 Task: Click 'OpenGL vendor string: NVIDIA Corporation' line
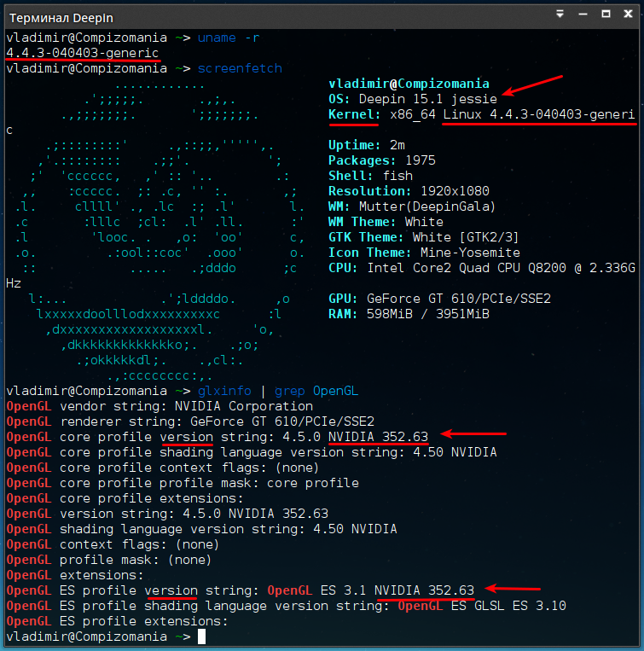point(160,406)
